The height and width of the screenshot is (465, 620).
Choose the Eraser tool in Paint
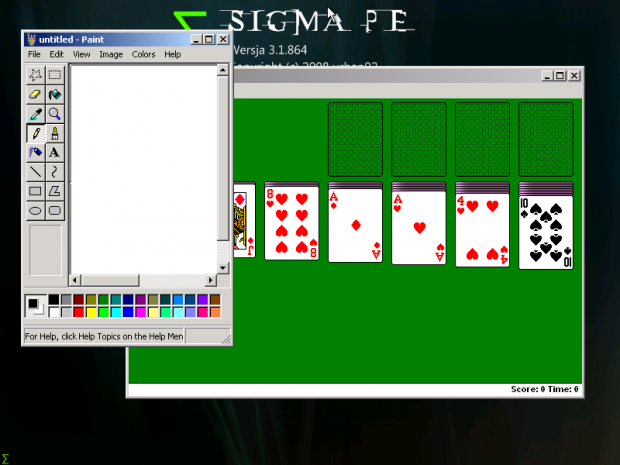click(x=35, y=94)
